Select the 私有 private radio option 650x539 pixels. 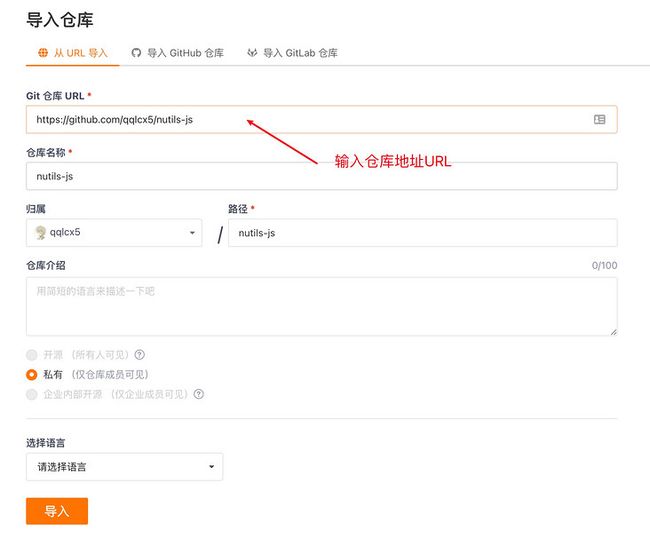tap(32, 375)
